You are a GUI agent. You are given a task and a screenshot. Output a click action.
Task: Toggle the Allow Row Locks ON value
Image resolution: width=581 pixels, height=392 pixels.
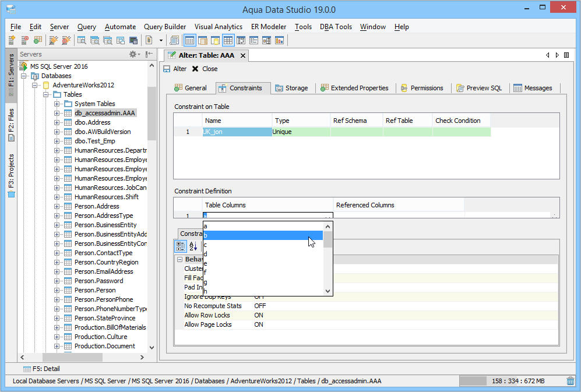coord(259,315)
